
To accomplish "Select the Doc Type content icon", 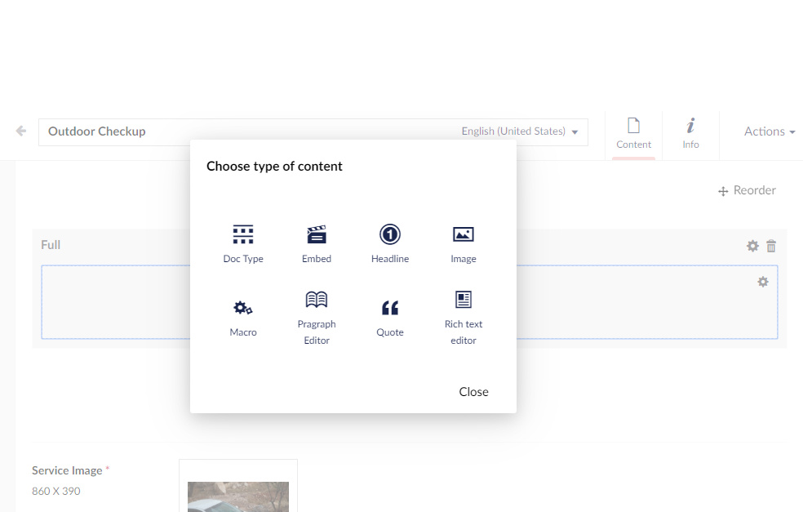I will [243, 235].
